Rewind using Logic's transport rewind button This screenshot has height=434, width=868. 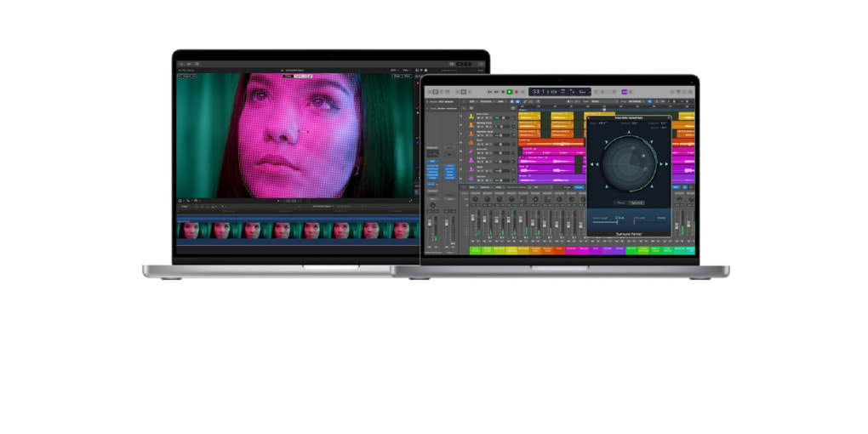[490, 92]
